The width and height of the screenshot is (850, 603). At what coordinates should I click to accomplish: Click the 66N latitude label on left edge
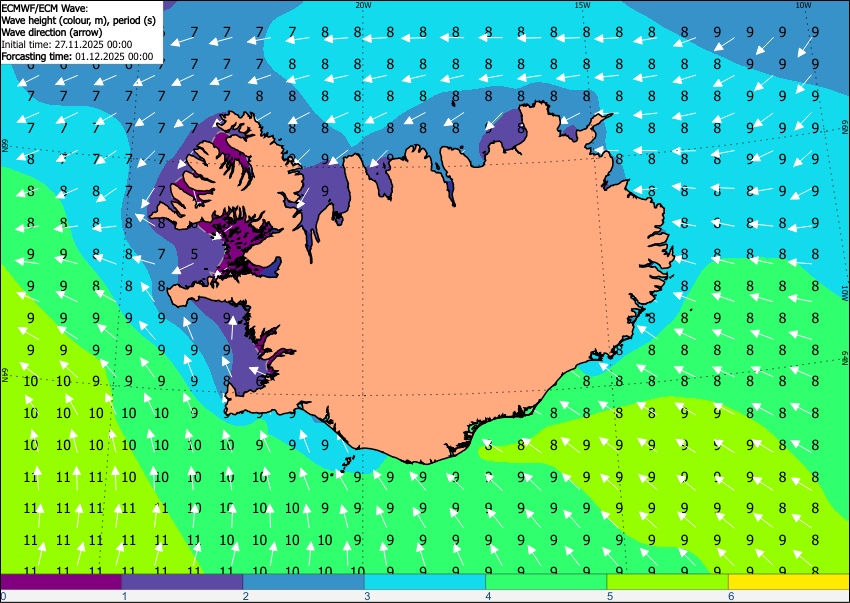pyautogui.click(x=5, y=145)
